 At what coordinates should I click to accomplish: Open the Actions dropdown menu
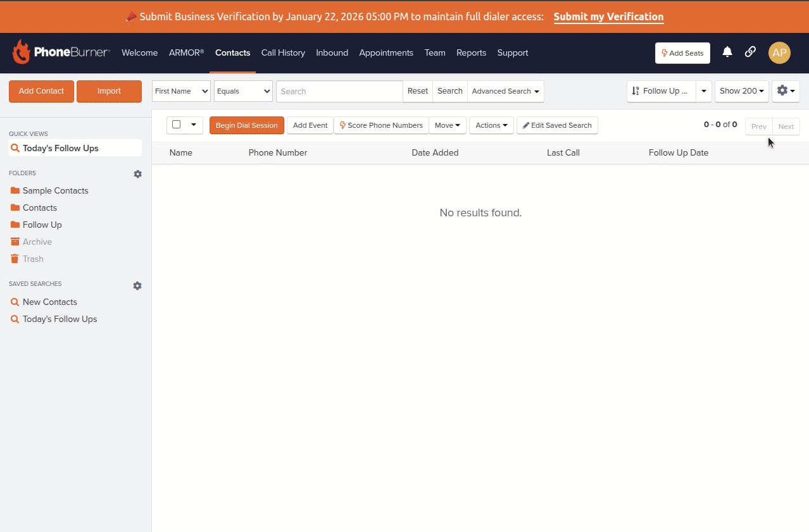[491, 125]
